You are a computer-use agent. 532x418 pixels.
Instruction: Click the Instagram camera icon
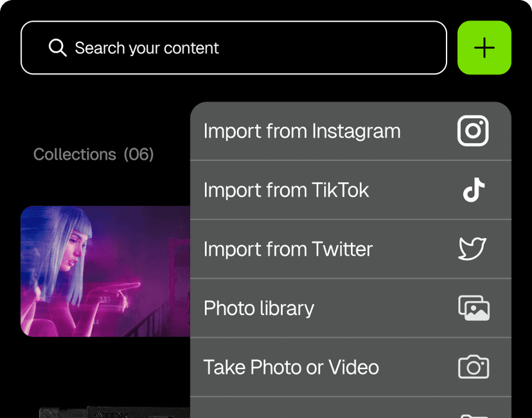(474, 130)
